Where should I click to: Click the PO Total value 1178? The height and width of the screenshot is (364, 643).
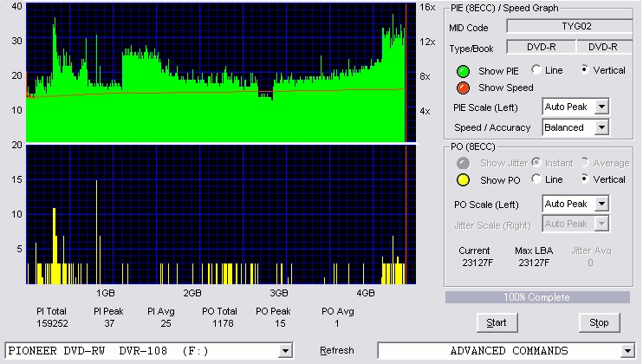[x=223, y=323]
